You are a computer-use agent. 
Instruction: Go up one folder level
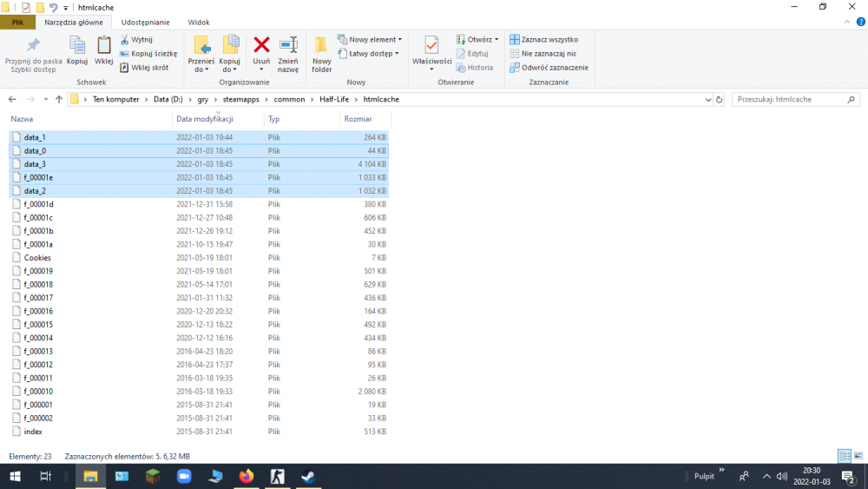[59, 99]
